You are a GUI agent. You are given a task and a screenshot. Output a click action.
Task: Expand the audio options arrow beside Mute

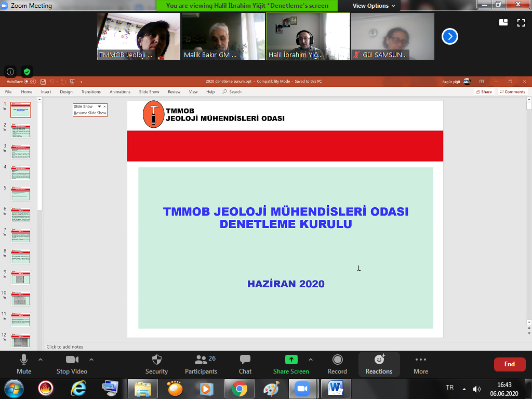(41, 360)
